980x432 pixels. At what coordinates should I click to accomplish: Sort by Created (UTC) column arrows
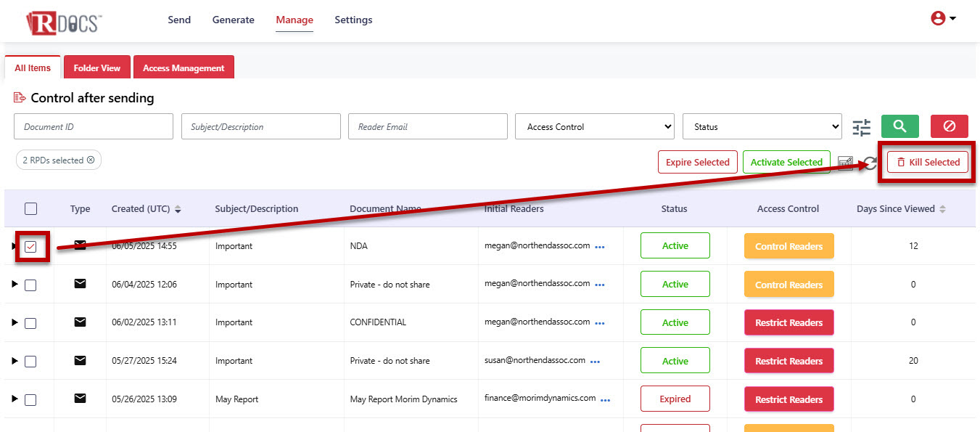(x=178, y=209)
